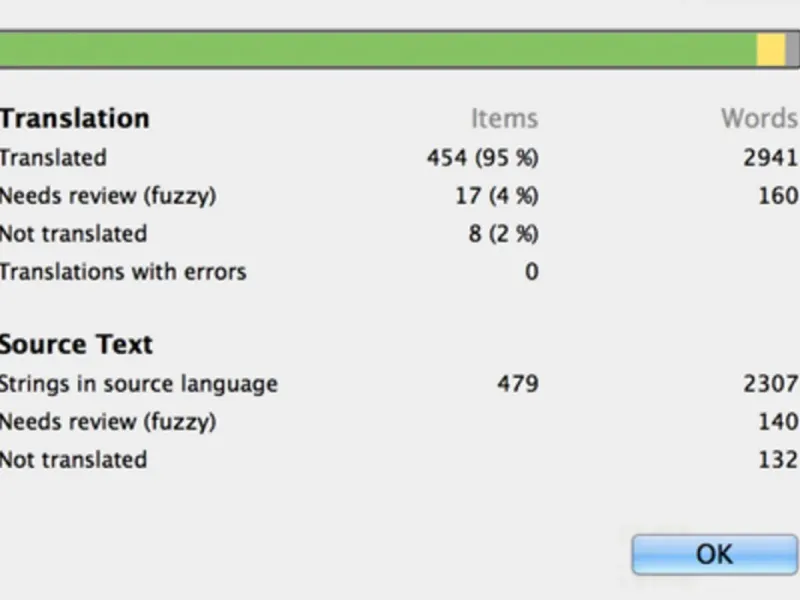800x600 pixels.
Task: Click the 454 (95 %) translated count
Action: pyautogui.click(x=482, y=158)
